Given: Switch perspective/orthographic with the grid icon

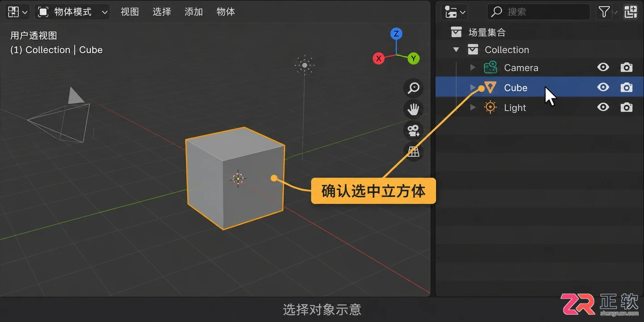Looking at the screenshot, I should click(x=414, y=152).
